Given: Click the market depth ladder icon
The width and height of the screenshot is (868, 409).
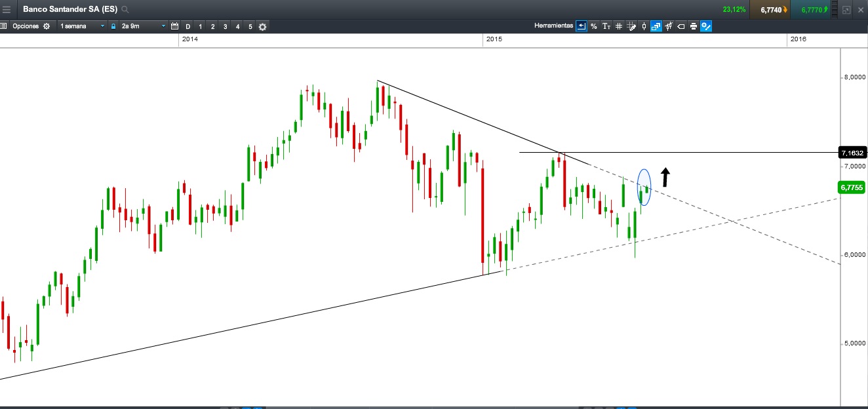Looking at the screenshot, I should (x=834, y=10).
